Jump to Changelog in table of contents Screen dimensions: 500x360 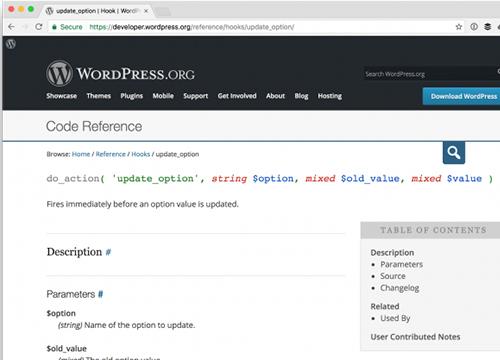400,288
